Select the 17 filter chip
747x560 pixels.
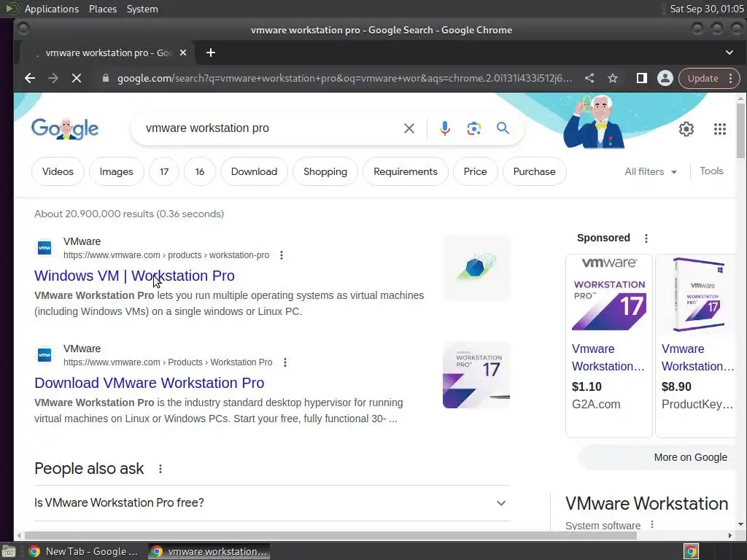(x=164, y=171)
